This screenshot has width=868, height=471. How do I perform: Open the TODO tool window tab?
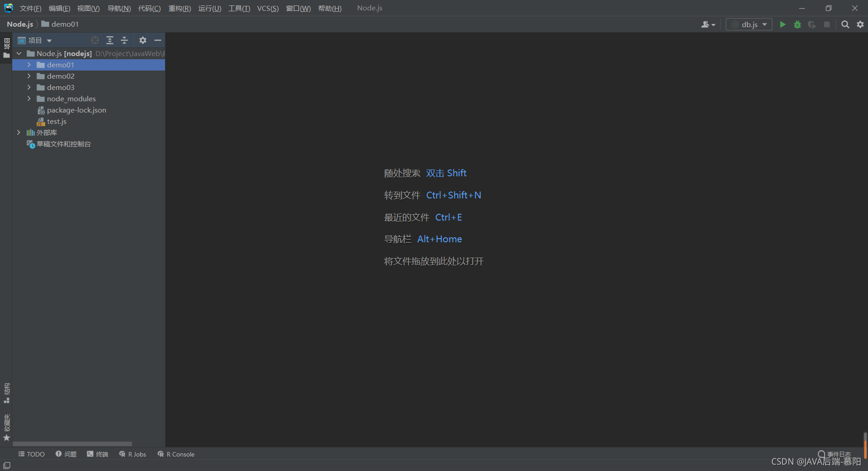point(31,454)
